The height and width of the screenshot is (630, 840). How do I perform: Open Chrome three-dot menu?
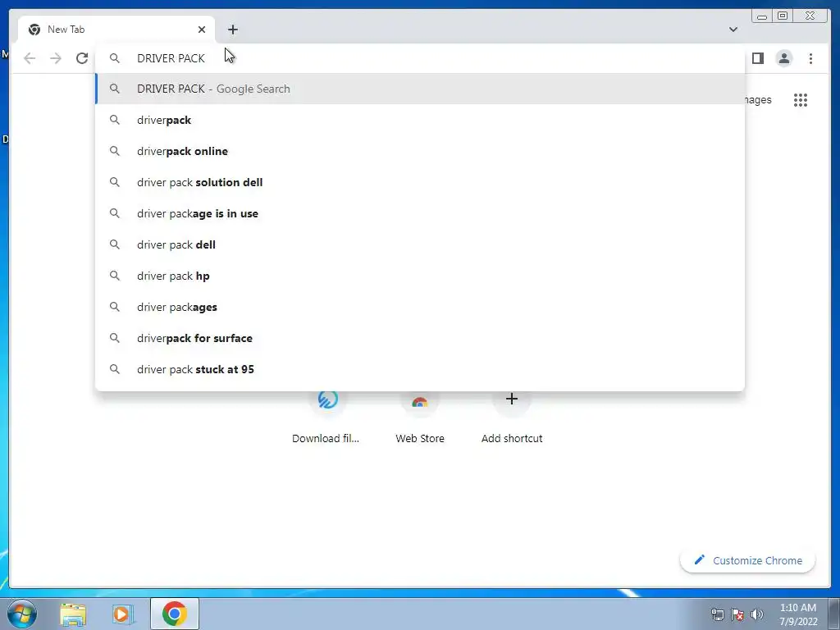tap(810, 58)
